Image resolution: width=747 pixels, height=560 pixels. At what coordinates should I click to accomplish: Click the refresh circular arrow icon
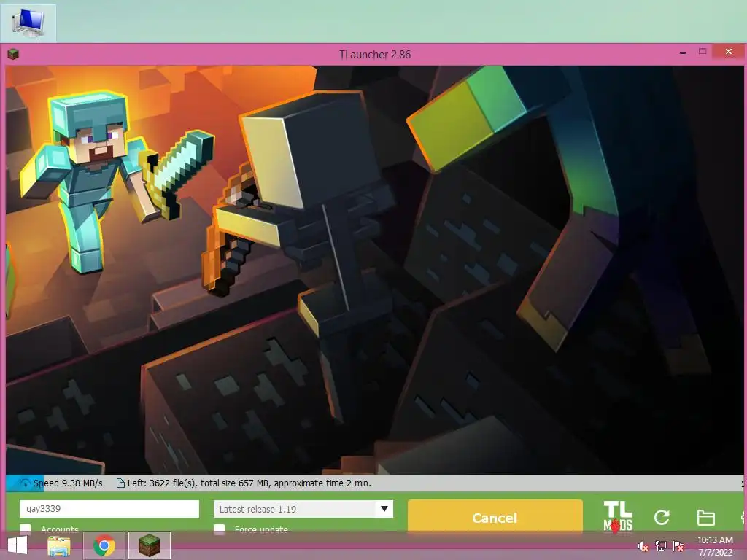point(662,517)
